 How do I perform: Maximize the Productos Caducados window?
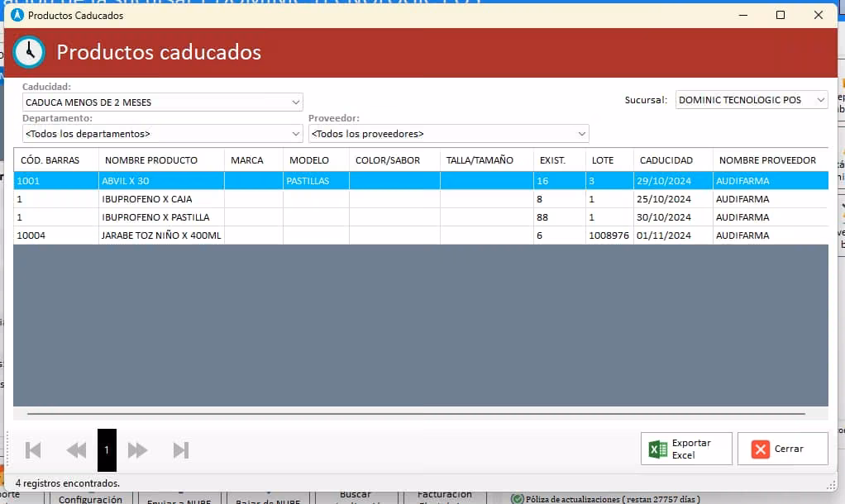pyautogui.click(x=781, y=15)
